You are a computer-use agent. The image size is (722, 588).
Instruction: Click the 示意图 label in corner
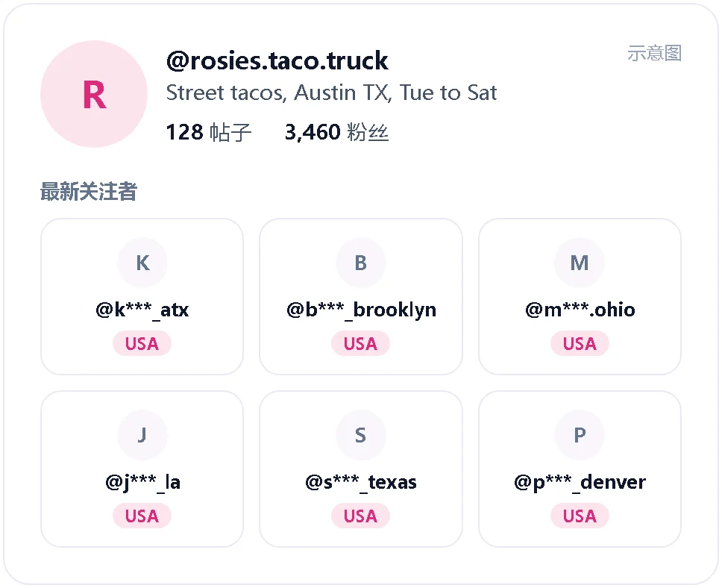(x=654, y=53)
